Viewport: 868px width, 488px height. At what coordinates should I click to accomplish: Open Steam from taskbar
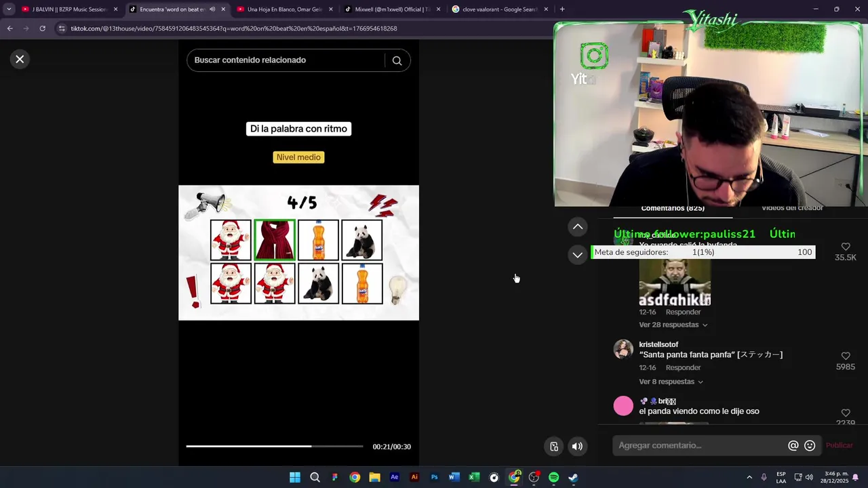point(574,477)
